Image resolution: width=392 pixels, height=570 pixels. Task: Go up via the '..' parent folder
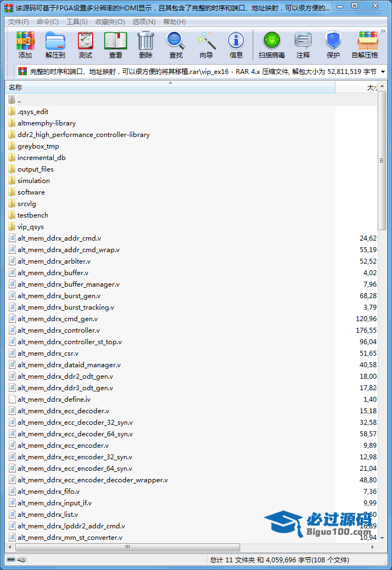19,100
